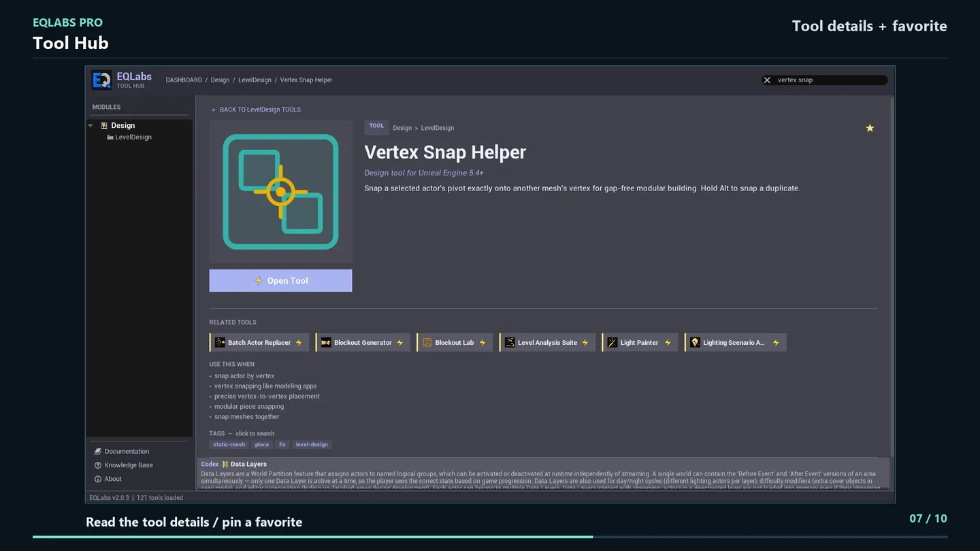
Task: Search by the place tag
Action: [x=262, y=445]
